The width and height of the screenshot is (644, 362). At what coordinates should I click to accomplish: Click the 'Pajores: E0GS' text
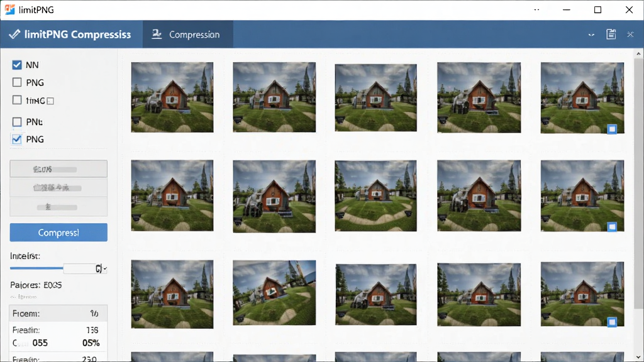pyautogui.click(x=36, y=285)
